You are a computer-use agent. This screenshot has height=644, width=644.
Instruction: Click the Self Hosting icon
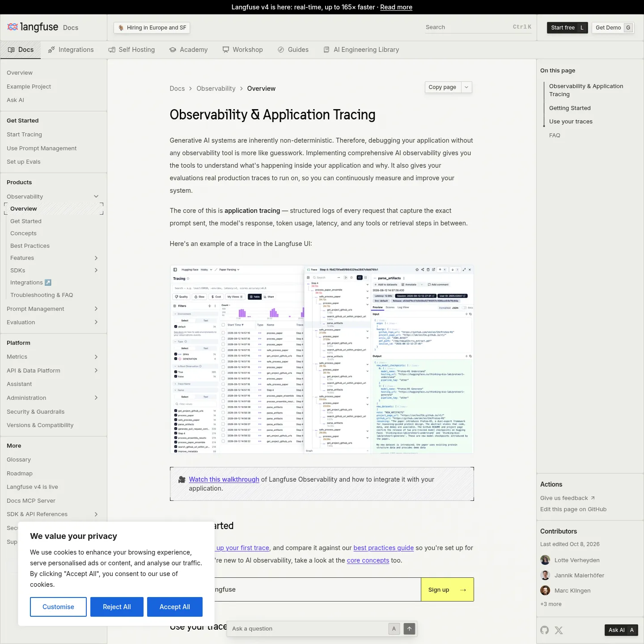pyautogui.click(x=112, y=50)
